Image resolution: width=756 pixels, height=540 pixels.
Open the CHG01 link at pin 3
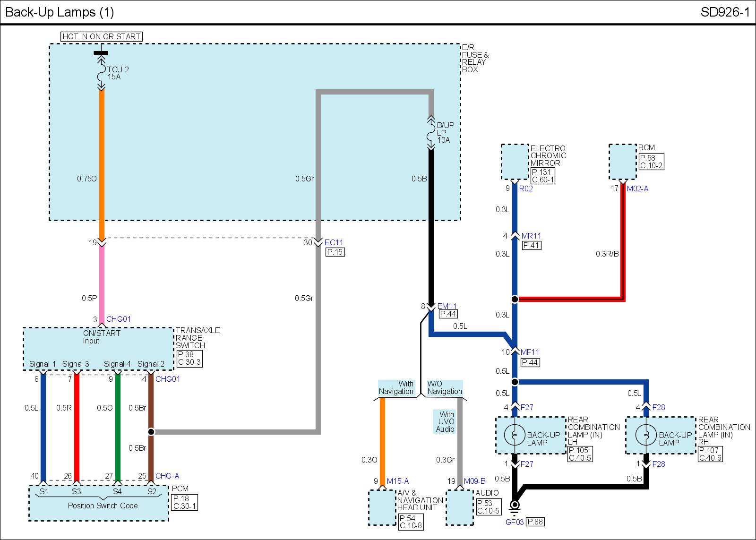click(119, 319)
